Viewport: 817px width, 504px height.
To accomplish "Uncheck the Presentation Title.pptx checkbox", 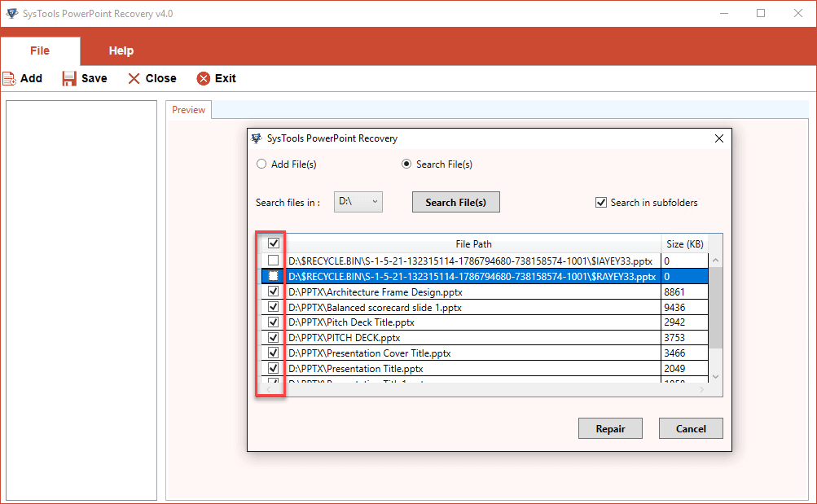I will point(274,368).
